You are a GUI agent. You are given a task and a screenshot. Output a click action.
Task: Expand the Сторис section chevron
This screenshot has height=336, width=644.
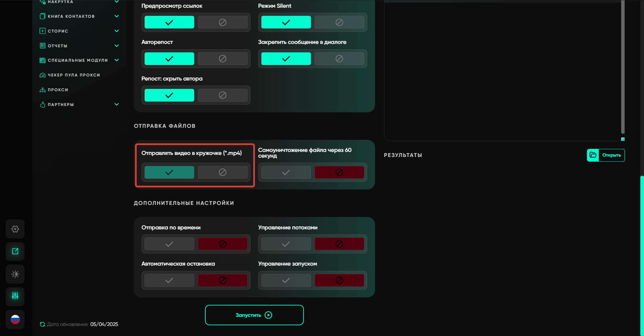[116, 31]
